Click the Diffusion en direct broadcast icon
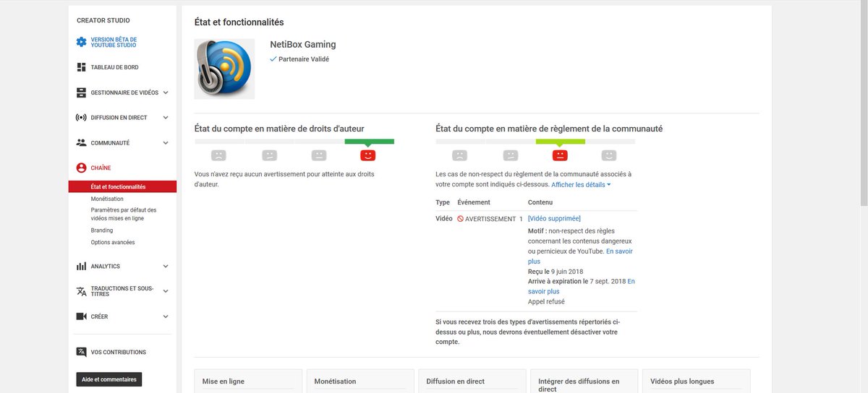Viewport: 868px width, 393px height. click(x=82, y=117)
